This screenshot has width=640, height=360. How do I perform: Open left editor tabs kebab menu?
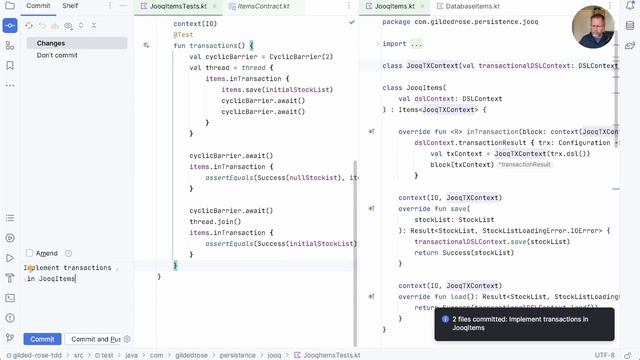(x=349, y=6)
